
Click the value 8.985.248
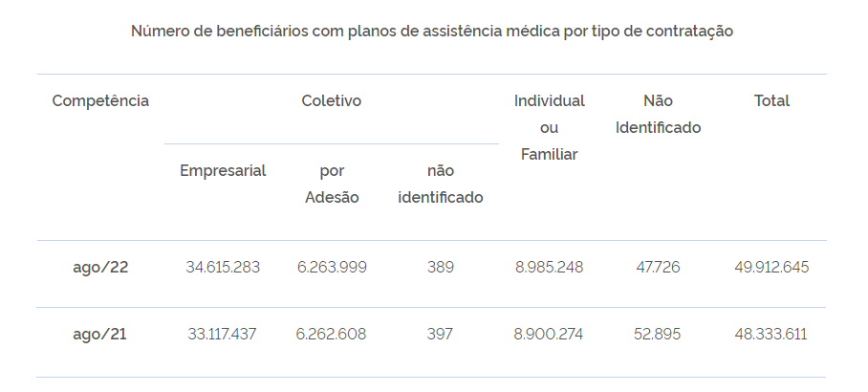point(549,268)
